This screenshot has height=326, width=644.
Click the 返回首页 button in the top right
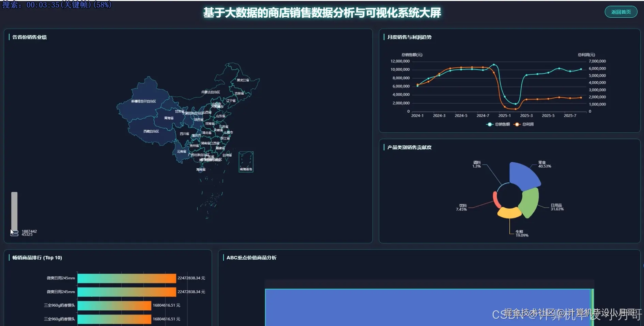(621, 12)
